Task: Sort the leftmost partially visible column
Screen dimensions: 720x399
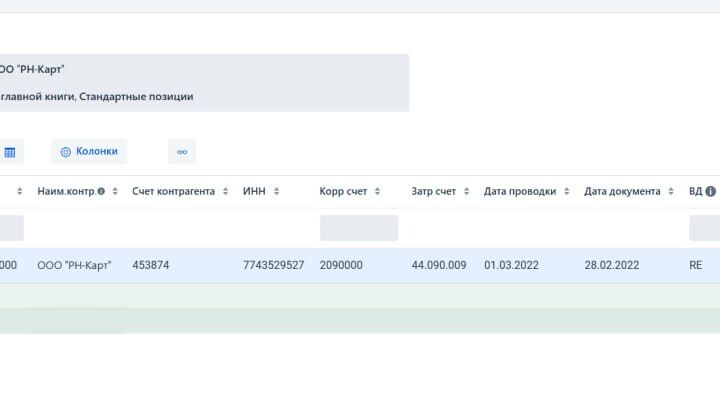Action: point(19,191)
